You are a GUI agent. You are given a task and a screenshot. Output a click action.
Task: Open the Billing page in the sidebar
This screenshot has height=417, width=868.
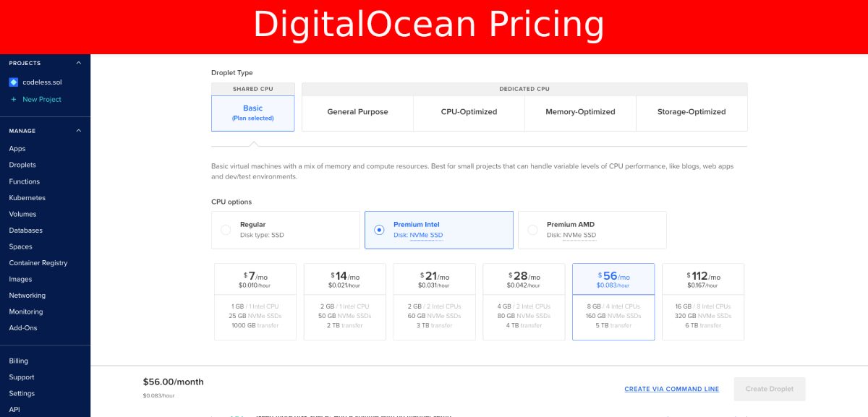(x=19, y=361)
